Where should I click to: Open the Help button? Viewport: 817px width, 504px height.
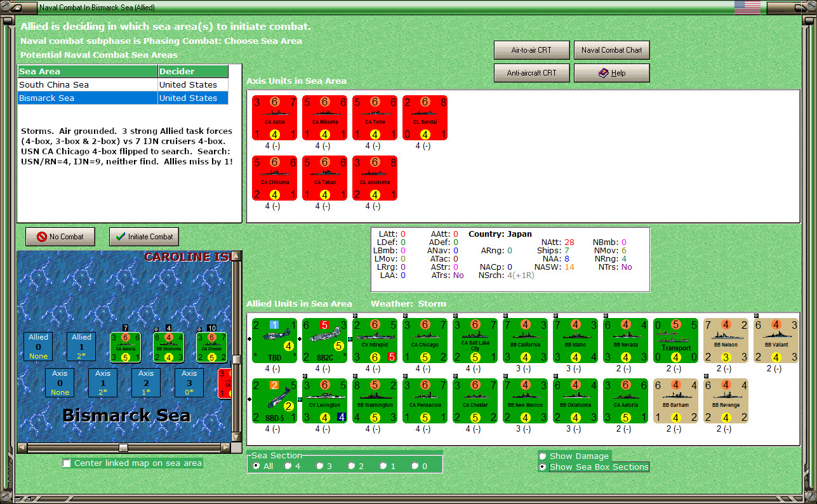coord(612,73)
